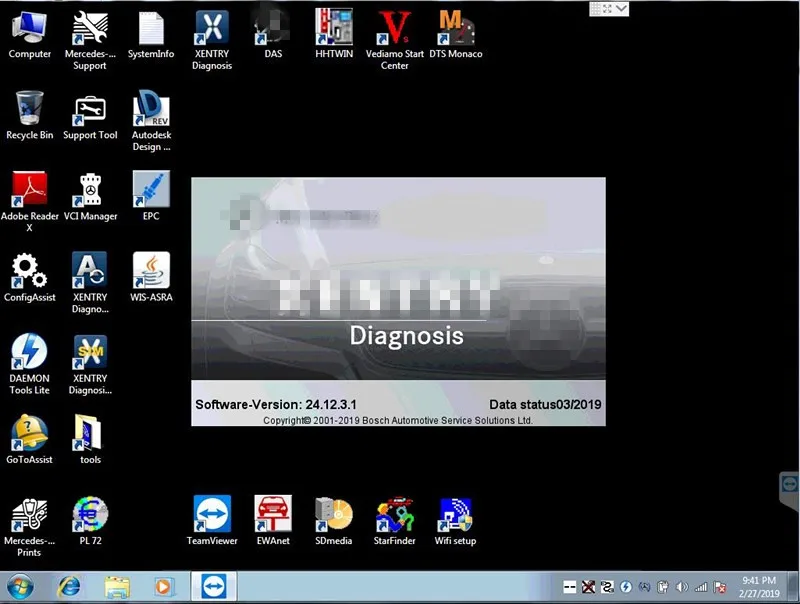
Task: Click the Show desktop strip
Action: (794, 587)
